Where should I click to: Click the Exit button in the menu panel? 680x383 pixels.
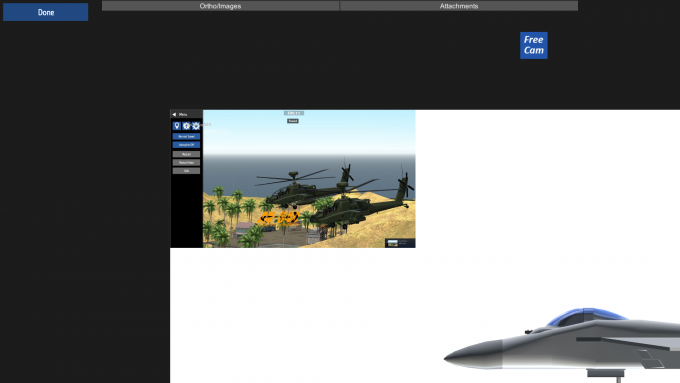(186, 171)
